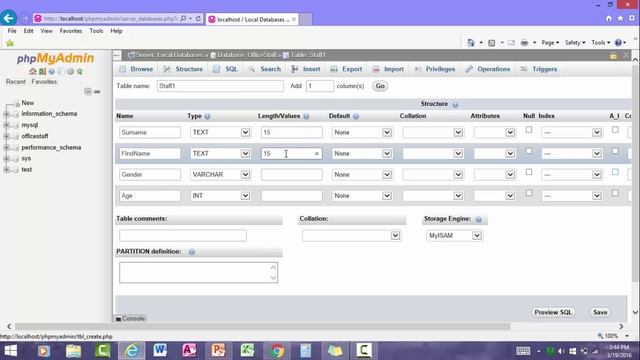Click clear X in FirstName length field
Image resolution: width=640 pixels, height=360 pixels.
click(317, 154)
